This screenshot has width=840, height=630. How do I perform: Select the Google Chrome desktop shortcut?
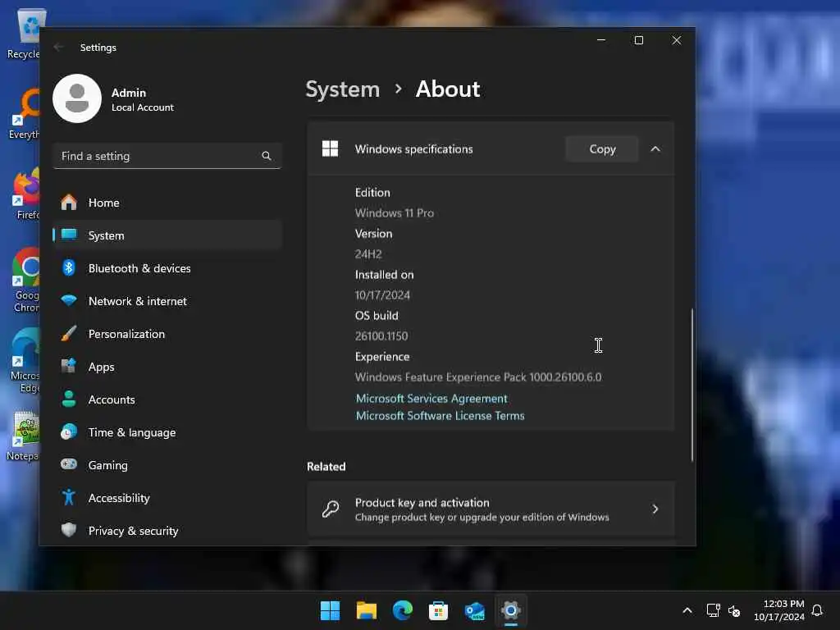[x=25, y=280]
